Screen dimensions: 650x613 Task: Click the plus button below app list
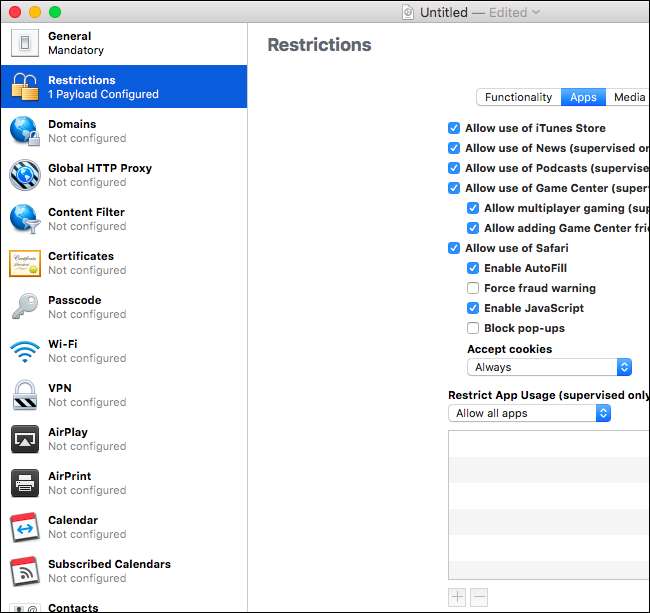tap(457, 597)
